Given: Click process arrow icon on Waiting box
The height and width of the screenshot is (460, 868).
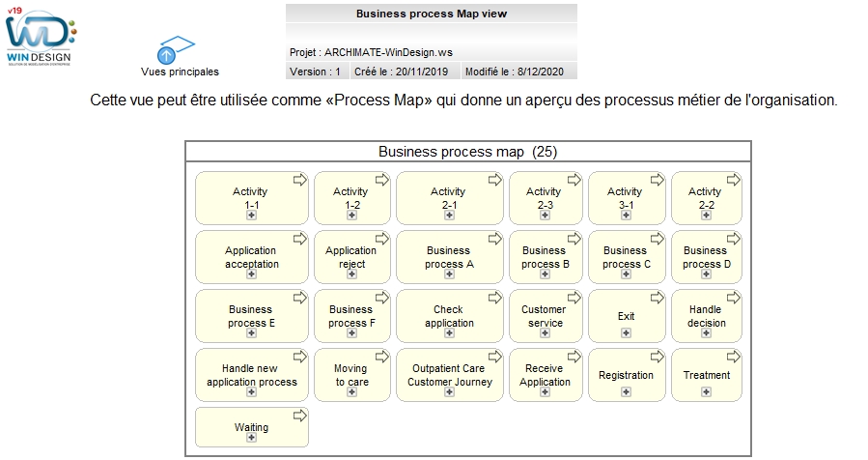Looking at the screenshot, I should coord(300,416).
